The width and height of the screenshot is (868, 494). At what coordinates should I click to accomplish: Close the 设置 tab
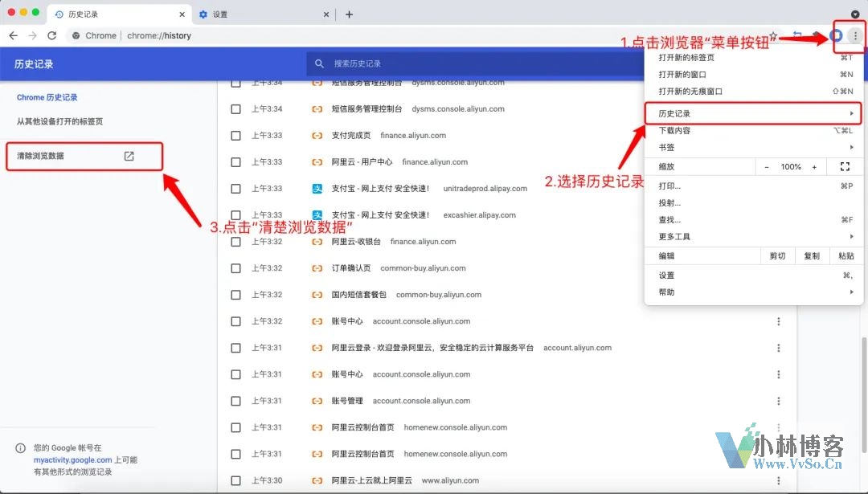pos(326,14)
